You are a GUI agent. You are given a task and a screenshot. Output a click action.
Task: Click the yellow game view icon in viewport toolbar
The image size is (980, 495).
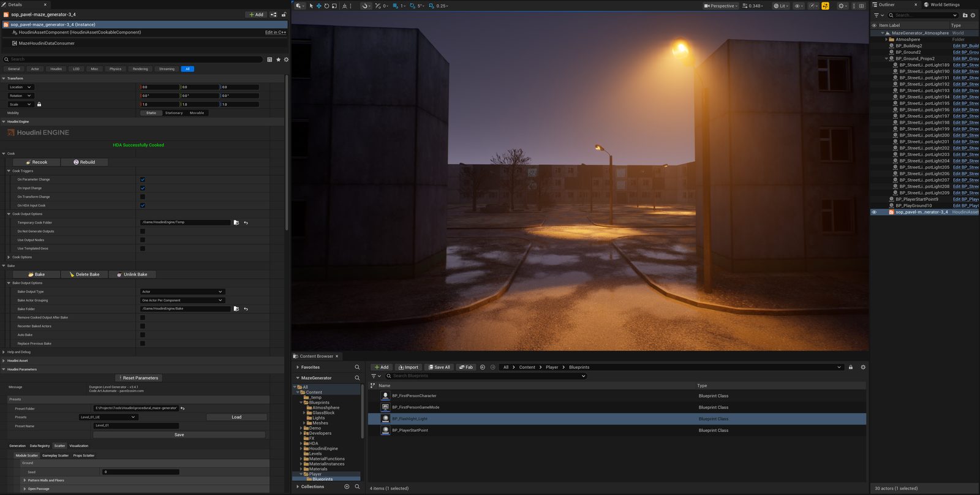tap(825, 6)
